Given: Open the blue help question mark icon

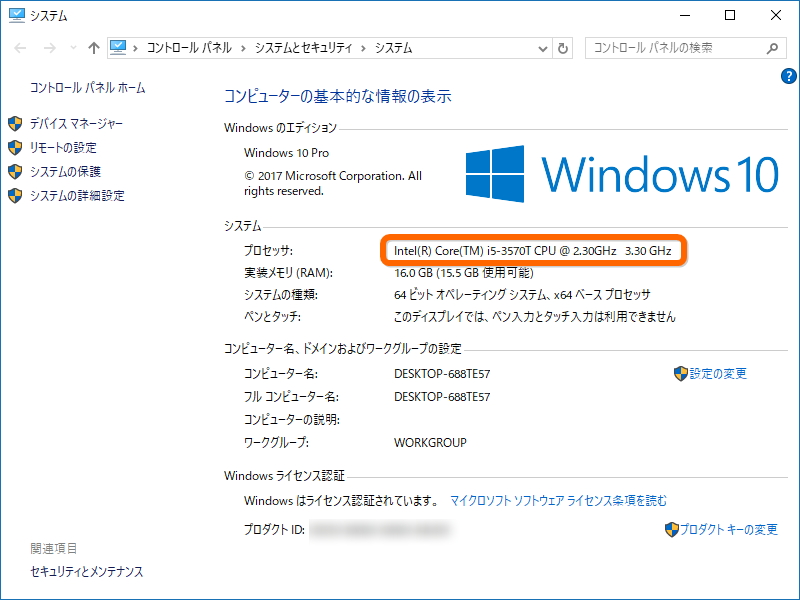Looking at the screenshot, I should 790,75.
